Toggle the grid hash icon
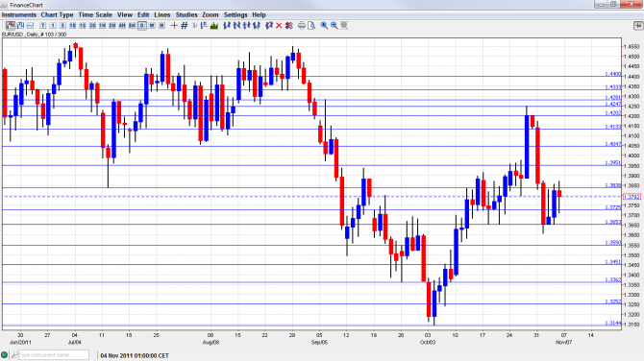 pyautogui.click(x=184, y=25)
